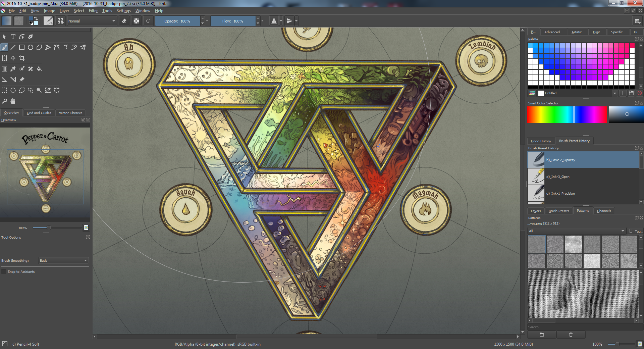Toggle eraser mode
Viewport: 644px width, 349px height.
(x=124, y=21)
